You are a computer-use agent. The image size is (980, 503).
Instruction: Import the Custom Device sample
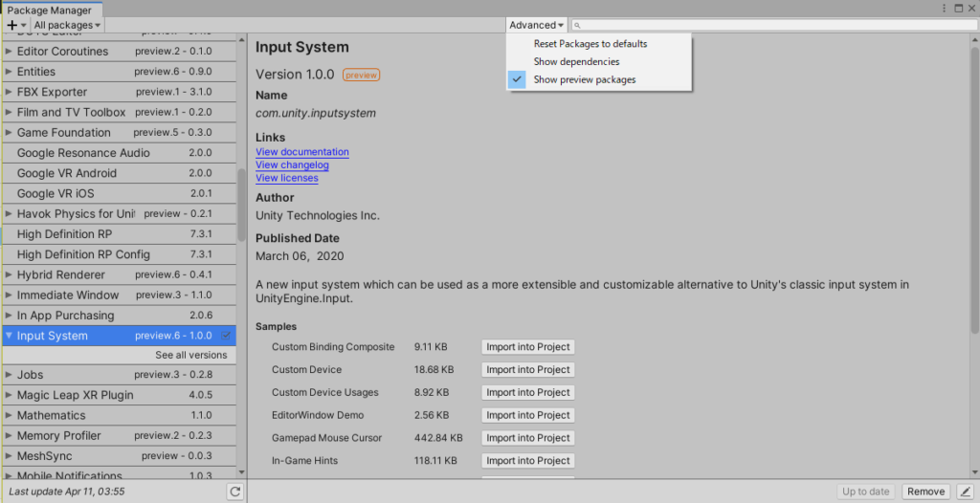[528, 370]
